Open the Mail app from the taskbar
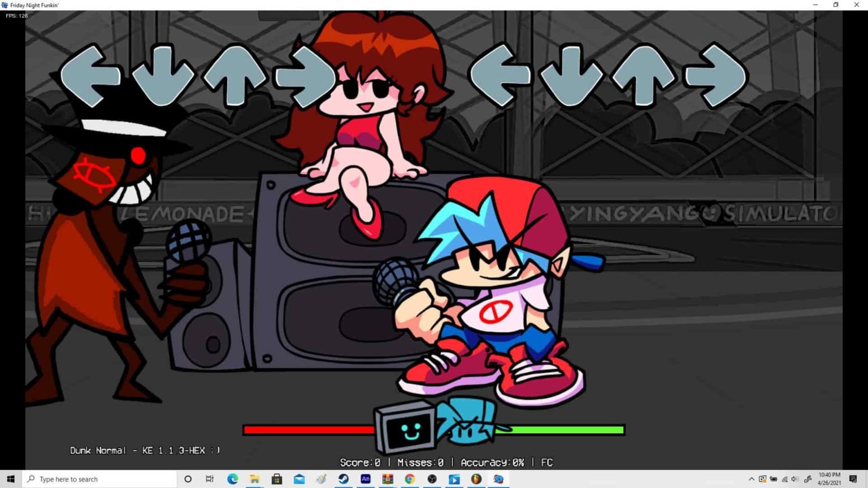Image resolution: width=868 pixels, height=488 pixels. (x=298, y=479)
